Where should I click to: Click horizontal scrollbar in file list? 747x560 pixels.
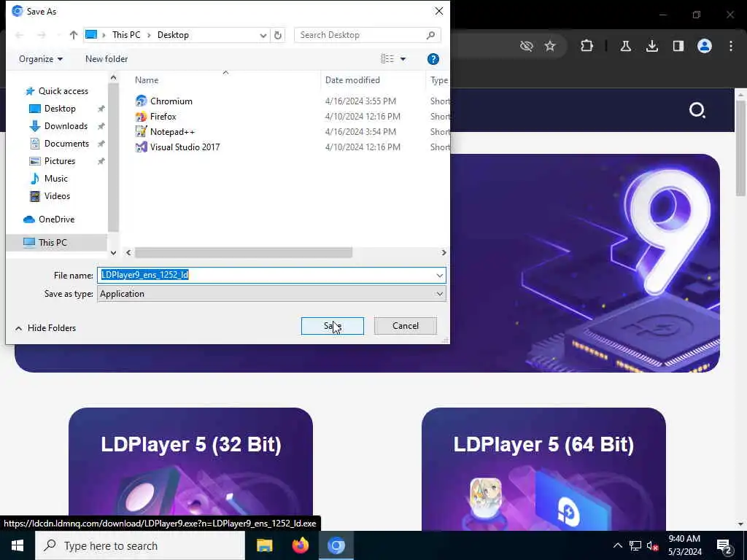pyautogui.click(x=244, y=252)
